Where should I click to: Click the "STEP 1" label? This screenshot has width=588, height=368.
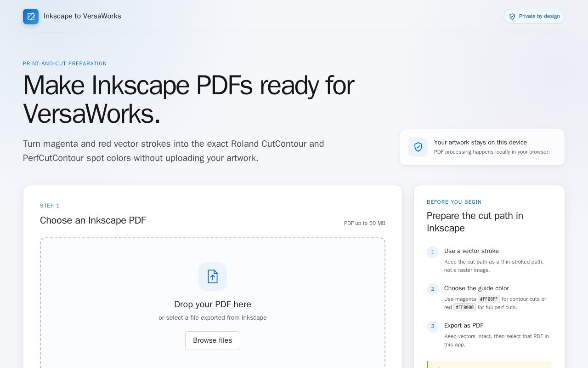(50, 206)
